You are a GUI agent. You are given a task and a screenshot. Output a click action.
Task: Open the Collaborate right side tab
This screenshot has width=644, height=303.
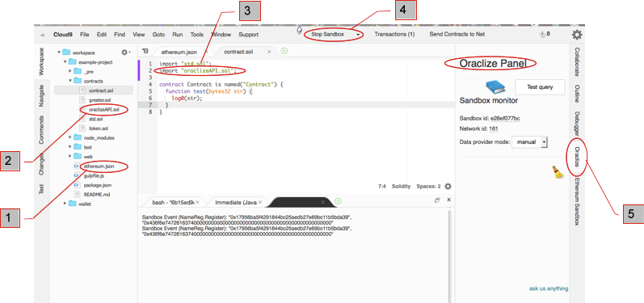577,62
